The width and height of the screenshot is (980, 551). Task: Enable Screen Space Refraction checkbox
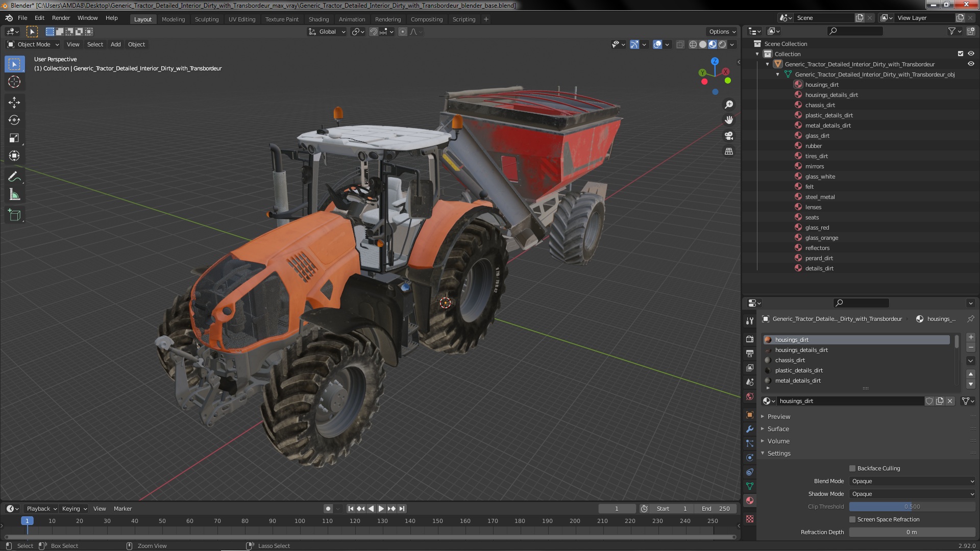[852, 519]
